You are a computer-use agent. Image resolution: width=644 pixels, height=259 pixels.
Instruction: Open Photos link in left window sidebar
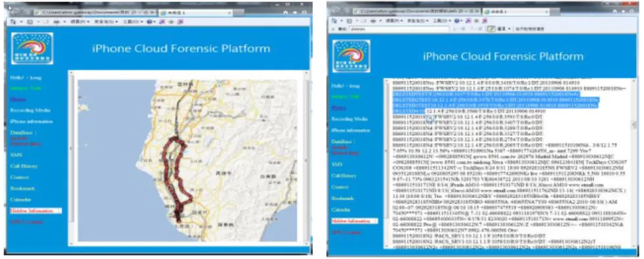click(18, 100)
